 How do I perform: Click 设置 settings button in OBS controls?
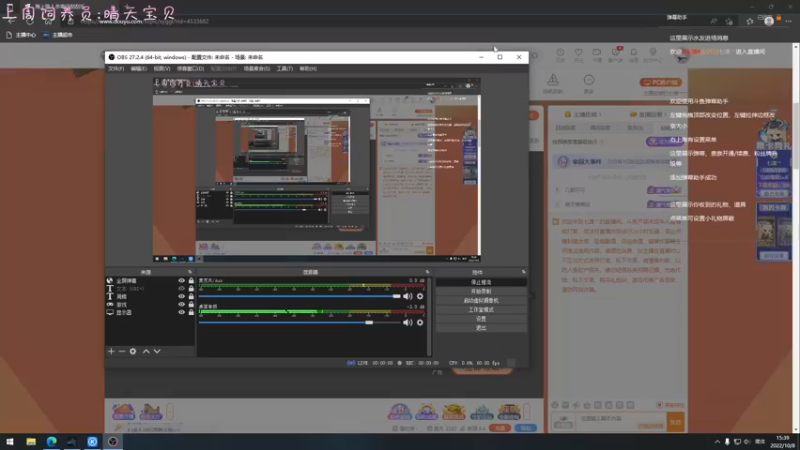[x=481, y=319]
